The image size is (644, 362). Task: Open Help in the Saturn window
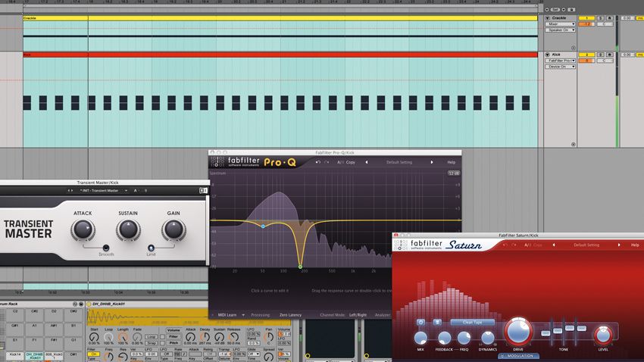(x=635, y=245)
